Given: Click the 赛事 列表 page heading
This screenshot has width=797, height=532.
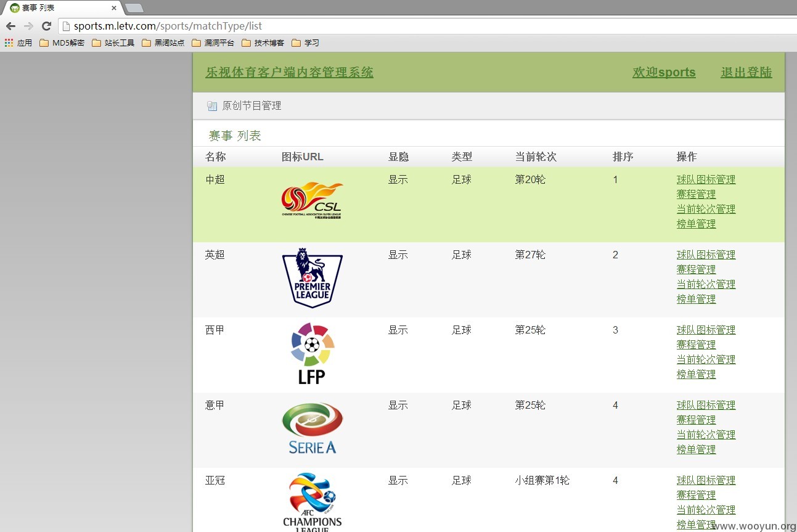Looking at the screenshot, I should (235, 136).
